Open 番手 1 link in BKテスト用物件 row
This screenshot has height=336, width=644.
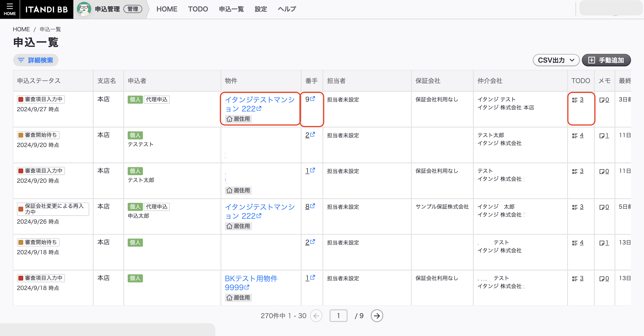point(310,278)
